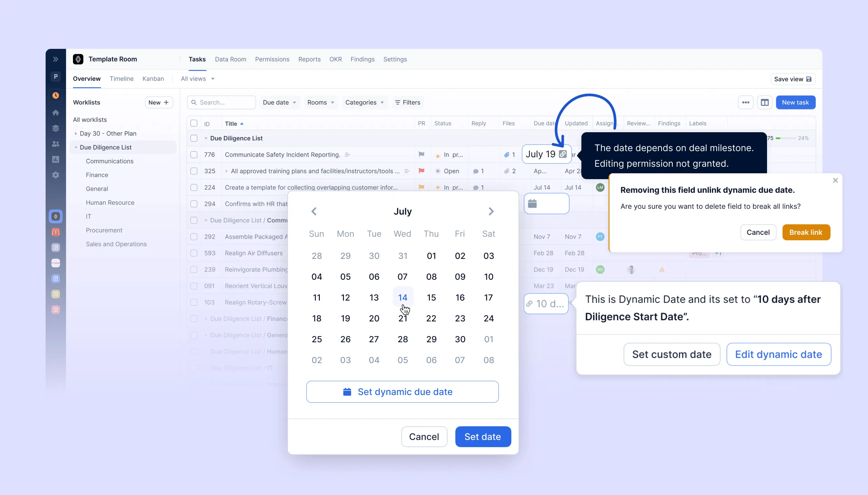Expand the Day 30 - Other Plan worklist

(76, 134)
